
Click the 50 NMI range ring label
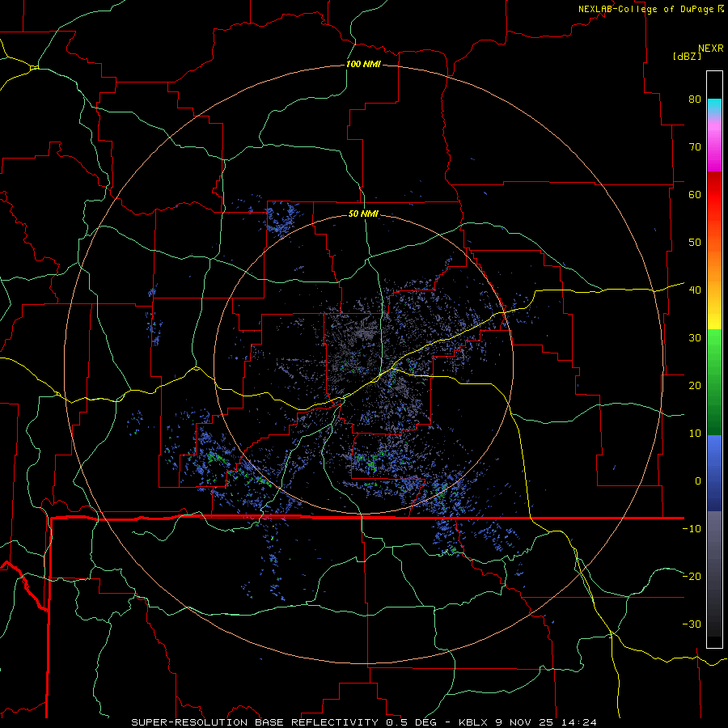(x=363, y=214)
